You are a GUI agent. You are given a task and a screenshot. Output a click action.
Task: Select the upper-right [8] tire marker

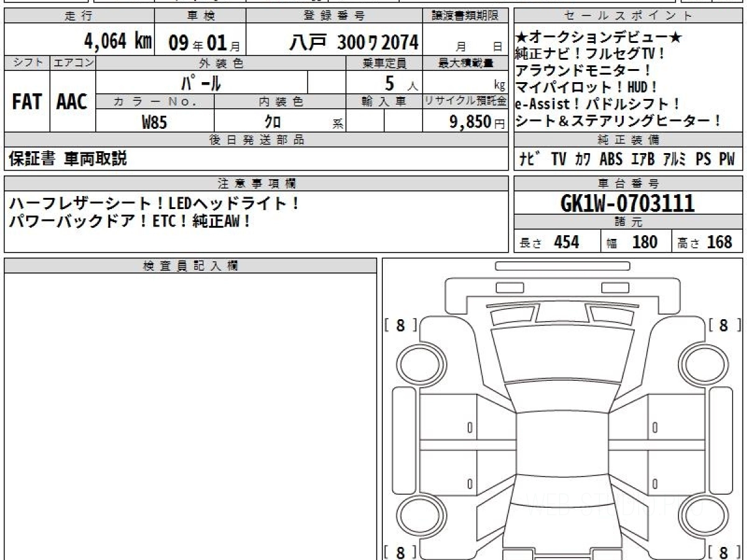(x=723, y=325)
